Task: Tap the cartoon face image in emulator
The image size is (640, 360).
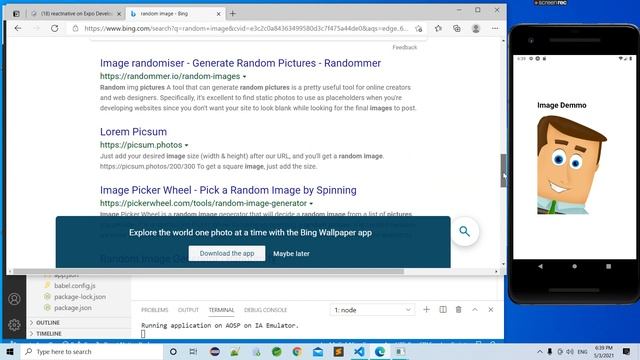Action: click(571, 165)
